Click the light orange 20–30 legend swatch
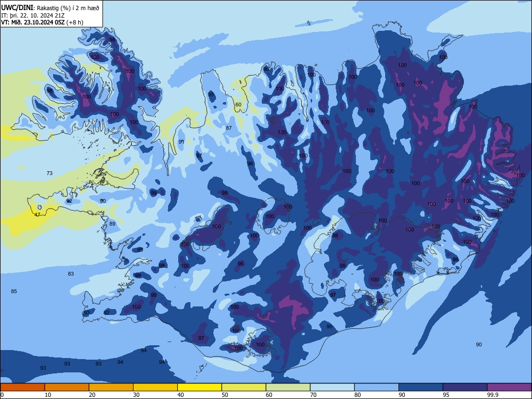The image size is (532, 399). coord(111,387)
